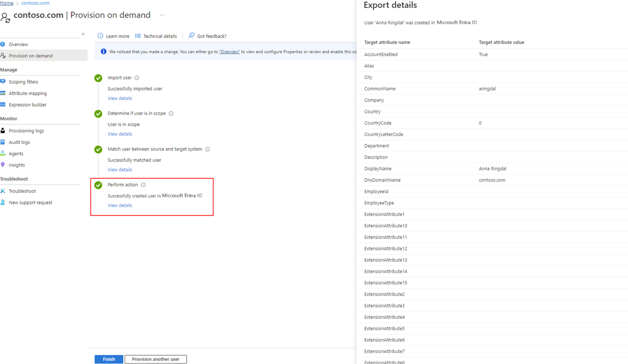Click green checkmark for Import user step

pyautogui.click(x=98, y=78)
